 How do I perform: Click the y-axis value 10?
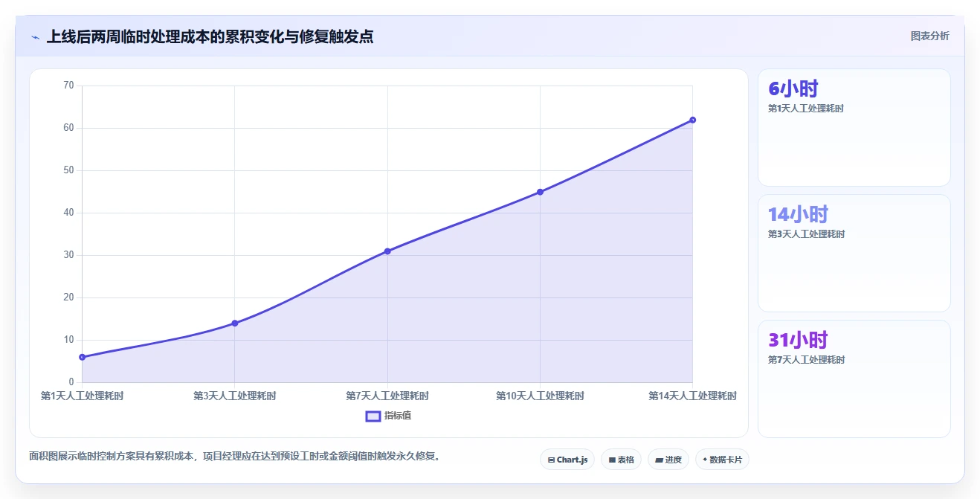(x=68, y=340)
